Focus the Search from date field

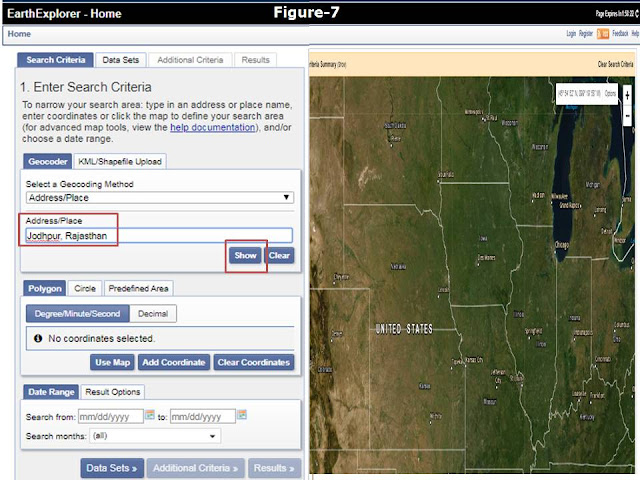point(111,416)
